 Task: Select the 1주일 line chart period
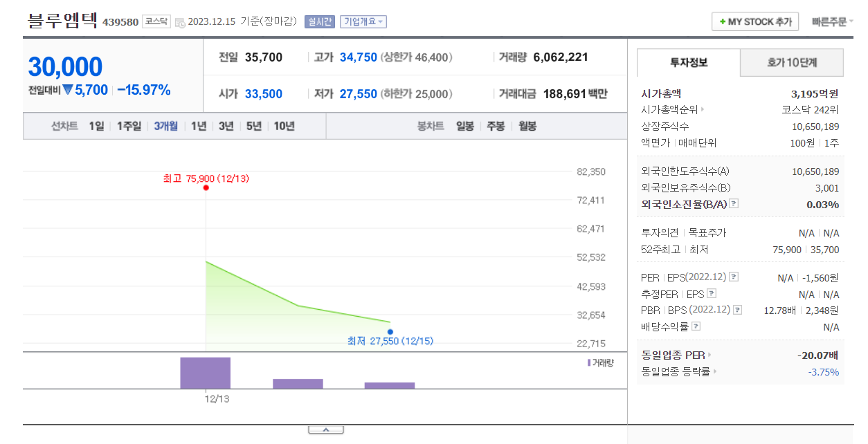[x=129, y=126]
